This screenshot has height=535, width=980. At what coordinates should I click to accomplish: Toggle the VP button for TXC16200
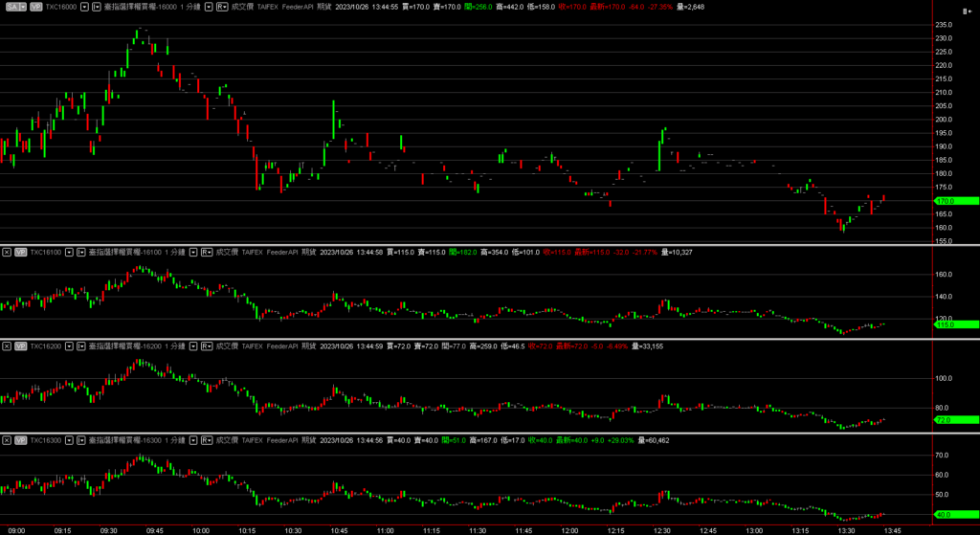click(x=21, y=346)
